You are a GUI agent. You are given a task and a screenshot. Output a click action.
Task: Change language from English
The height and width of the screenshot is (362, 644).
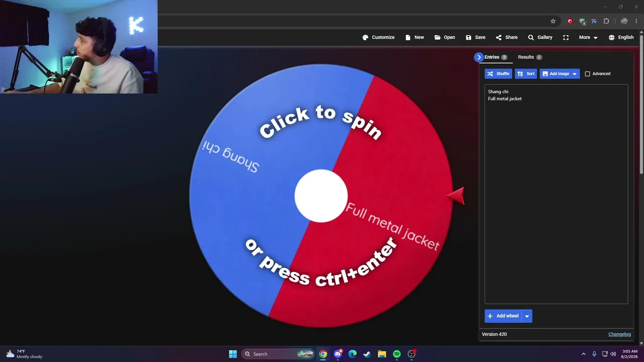621,37
